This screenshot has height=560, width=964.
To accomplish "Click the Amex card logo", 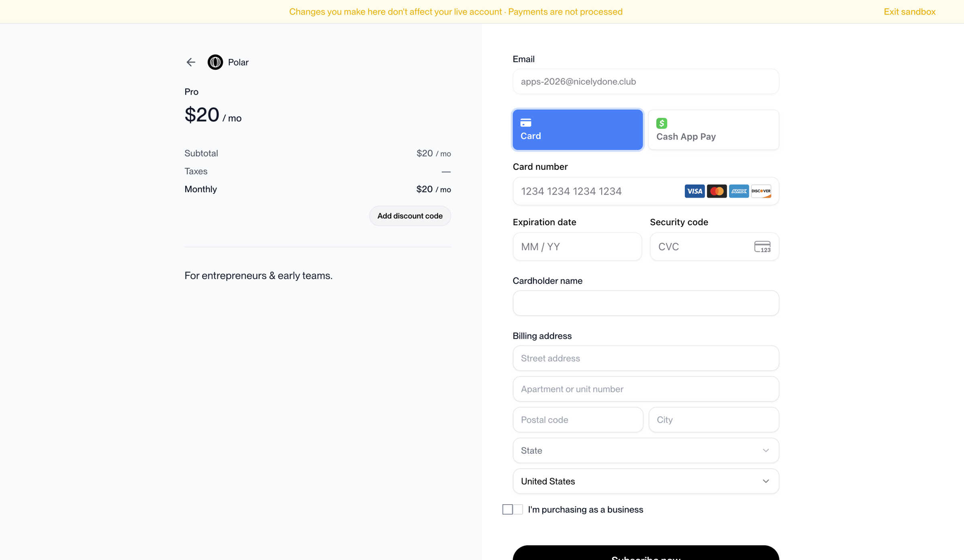I will [739, 191].
